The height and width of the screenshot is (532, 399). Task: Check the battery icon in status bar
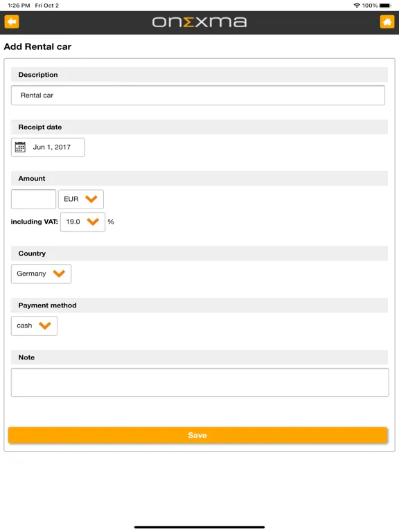[385, 6]
